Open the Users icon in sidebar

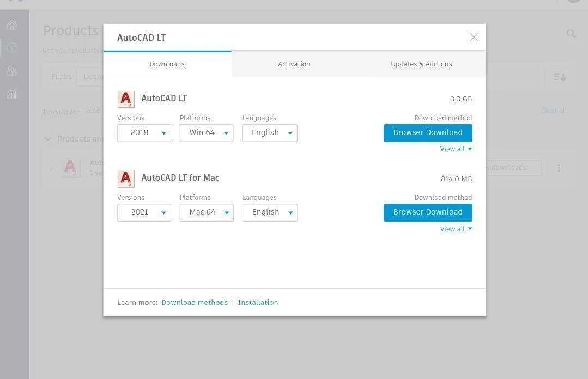12,71
